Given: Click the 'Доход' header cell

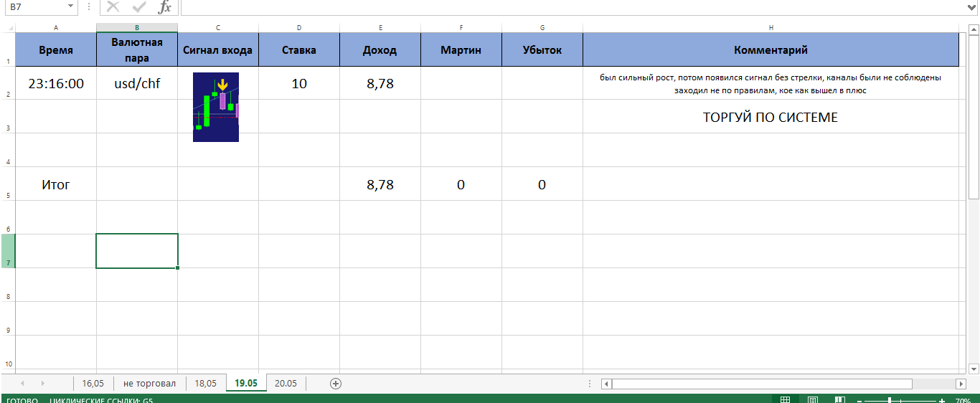Looking at the screenshot, I should pos(380,50).
